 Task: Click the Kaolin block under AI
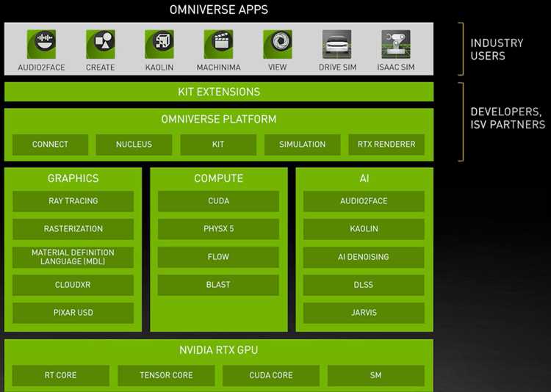pyautogui.click(x=364, y=229)
